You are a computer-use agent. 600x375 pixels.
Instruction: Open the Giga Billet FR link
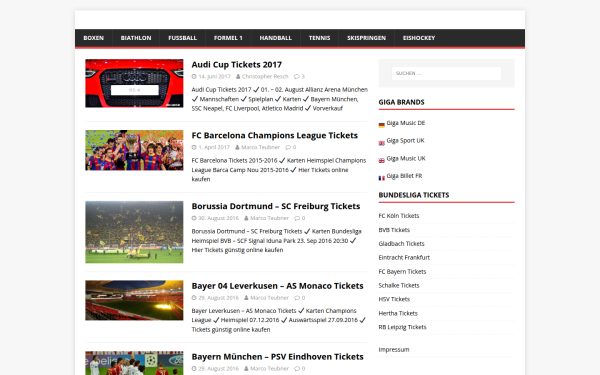[404, 176]
